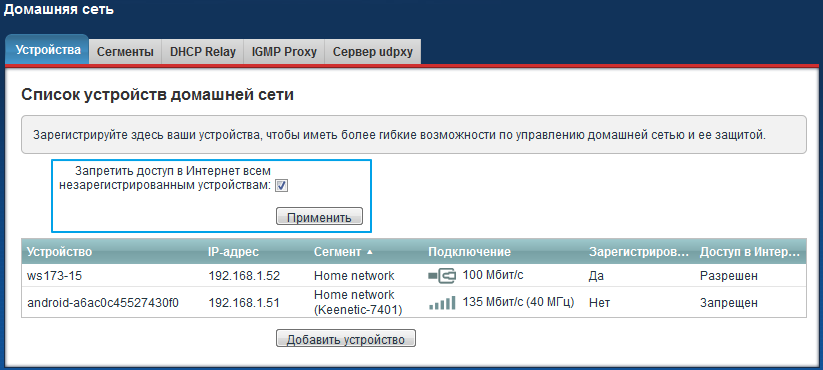Click the Wi-Fi signal strength bars icon
This screenshot has width=823, height=370.
coord(442,303)
